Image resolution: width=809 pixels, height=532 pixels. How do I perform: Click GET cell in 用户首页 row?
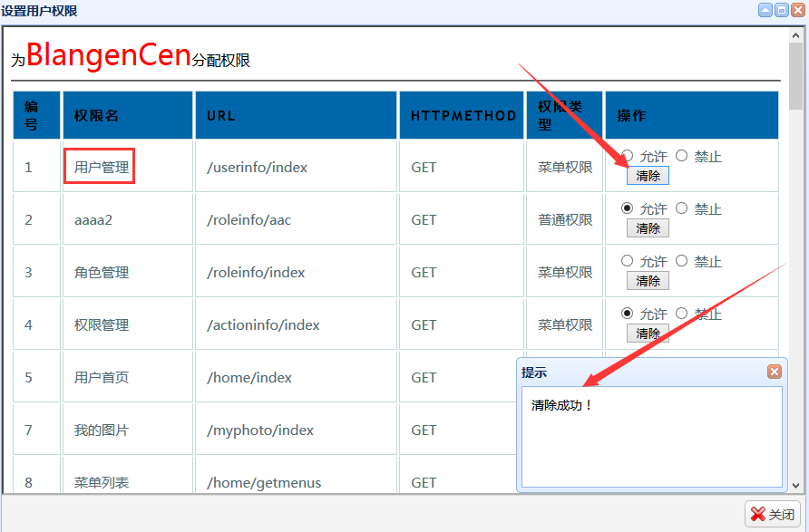pos(457,377)
